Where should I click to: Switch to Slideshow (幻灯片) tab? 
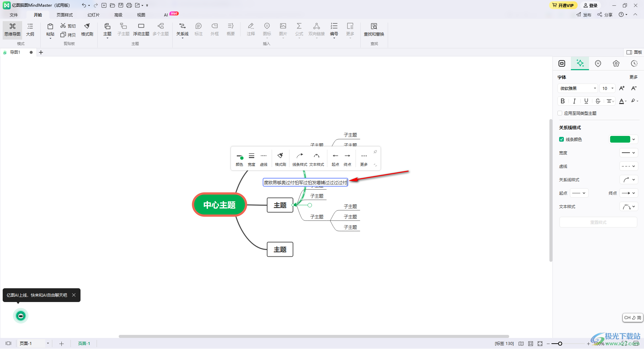[94, 15]
